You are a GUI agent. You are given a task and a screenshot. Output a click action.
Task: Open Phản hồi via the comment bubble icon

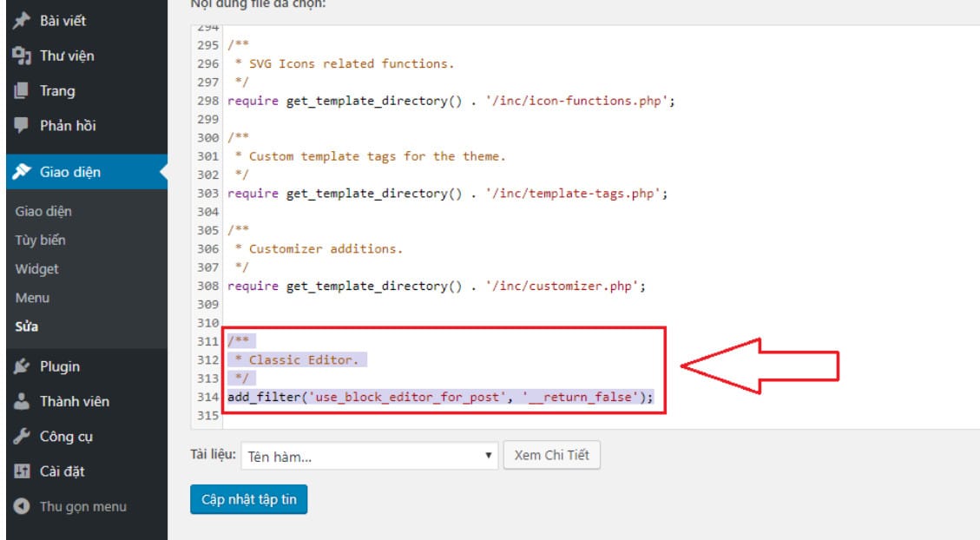pos(22,124)
